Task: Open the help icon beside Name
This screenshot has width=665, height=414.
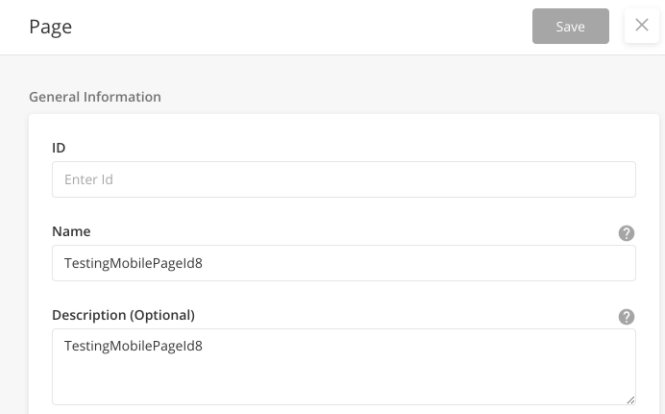Action: click(626, 233)
